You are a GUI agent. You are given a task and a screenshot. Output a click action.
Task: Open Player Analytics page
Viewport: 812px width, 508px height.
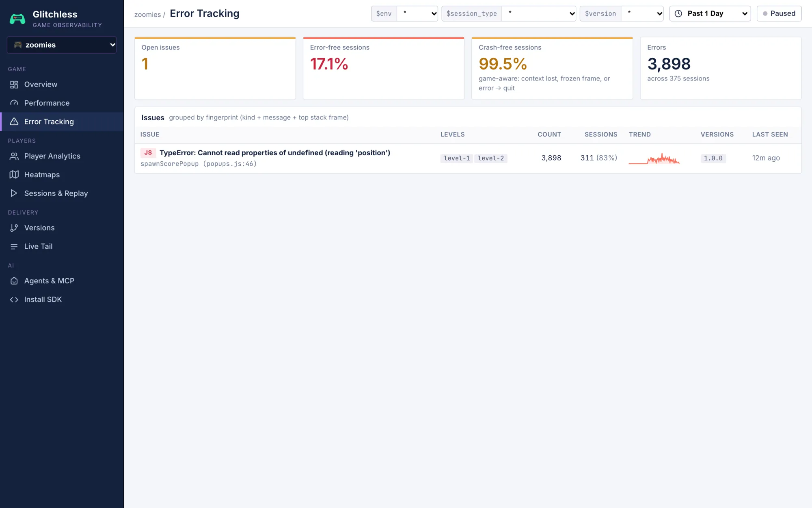point(62,156)
